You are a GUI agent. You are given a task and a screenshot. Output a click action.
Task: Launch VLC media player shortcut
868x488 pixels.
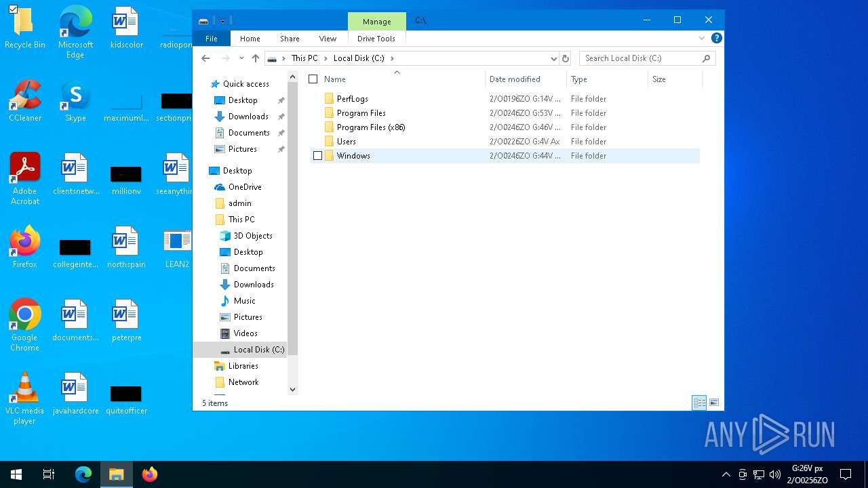[x=24, y=399]
